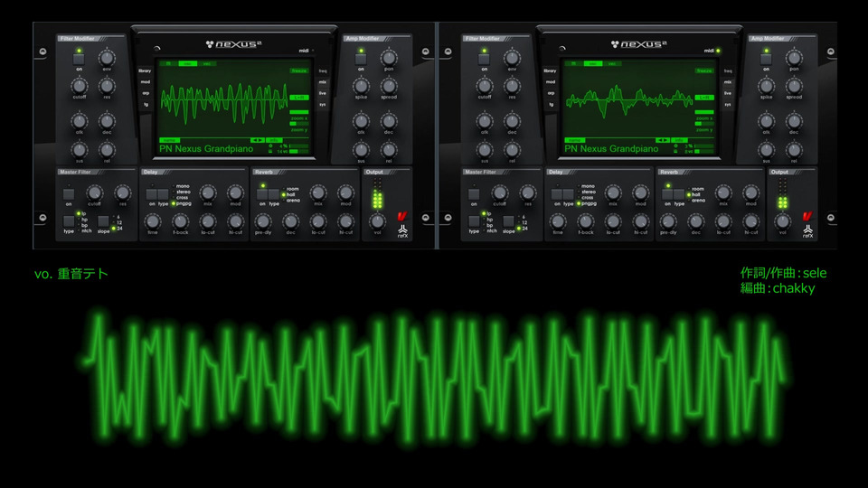Open arp tab on left unit
868x488 pixels.
tap(146, 93)
